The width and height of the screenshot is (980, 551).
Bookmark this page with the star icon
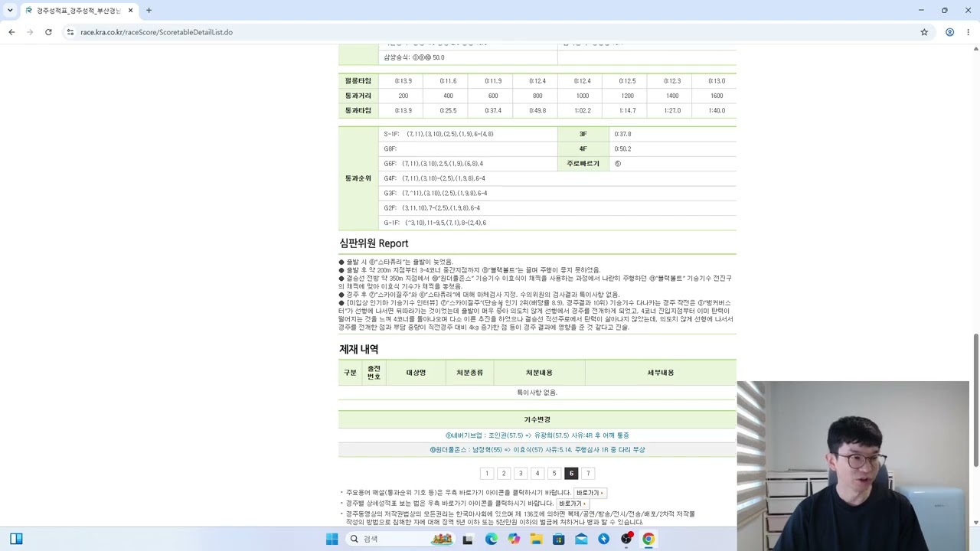[924, 32]
